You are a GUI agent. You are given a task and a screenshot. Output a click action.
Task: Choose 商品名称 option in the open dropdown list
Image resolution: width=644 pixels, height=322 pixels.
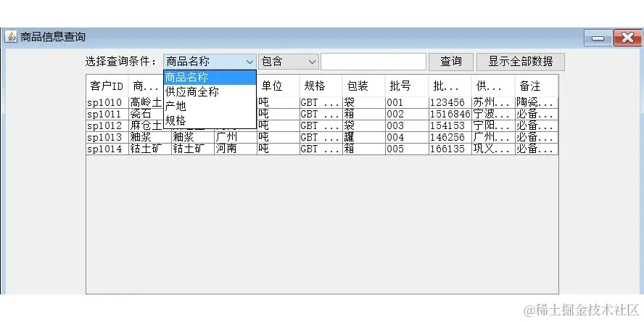210,78
